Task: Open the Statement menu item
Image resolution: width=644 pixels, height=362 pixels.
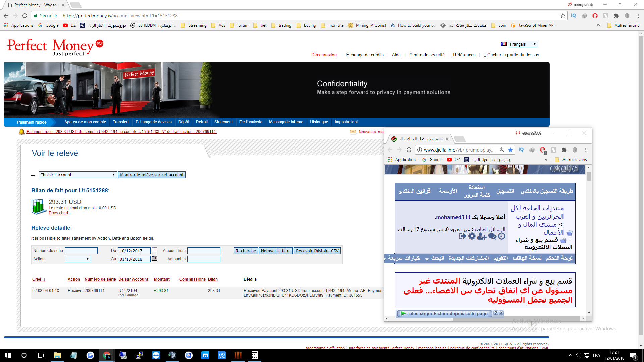Action: pos(223,122)
